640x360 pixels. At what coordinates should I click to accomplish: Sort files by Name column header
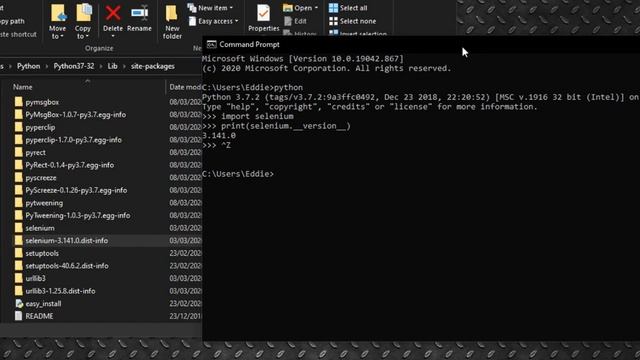pos(22,87)
